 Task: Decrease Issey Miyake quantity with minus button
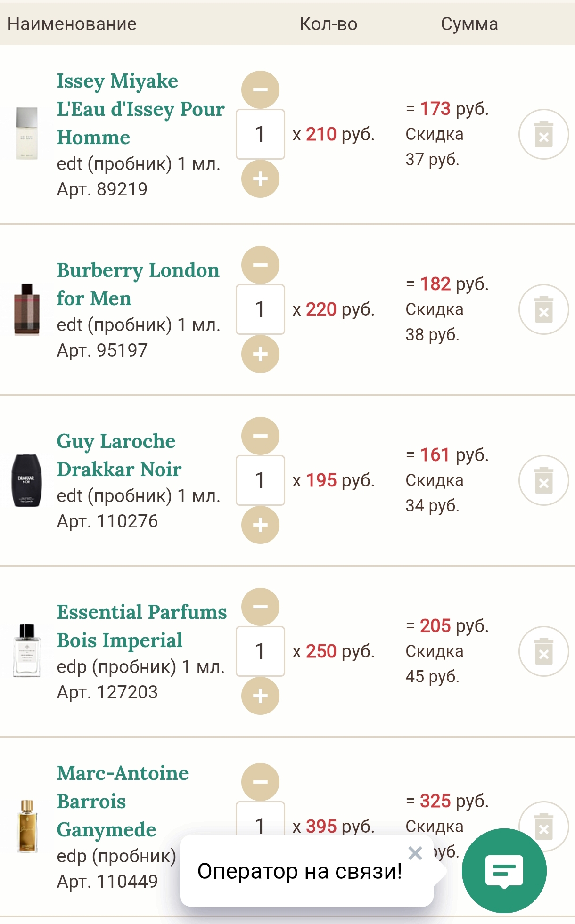click(260, 89)
